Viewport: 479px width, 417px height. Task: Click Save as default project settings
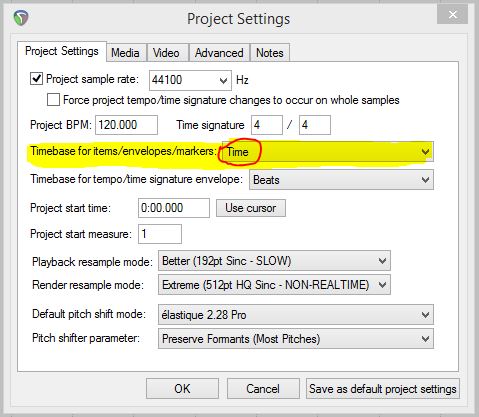(x=383, y=389)
